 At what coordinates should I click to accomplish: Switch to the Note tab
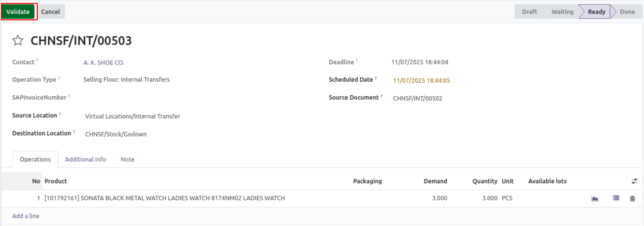(128, 159)
